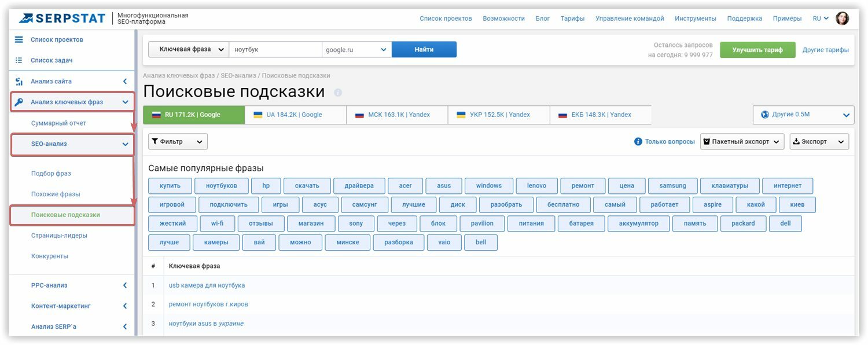
Task: Switch to UA 184.2K Google tab
Action: pyautogui.click(x=295, y=115)
